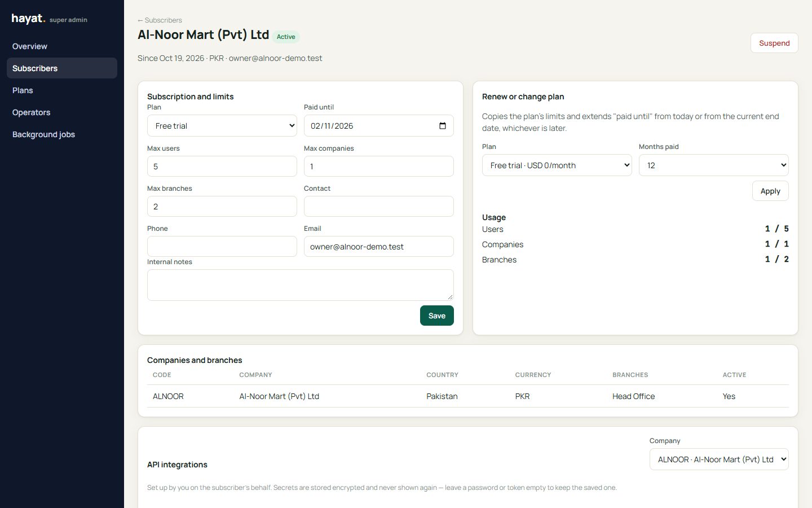Click the API integrations heading
The height and width of the screenshot is (508, 812).
tap(177, 465)
